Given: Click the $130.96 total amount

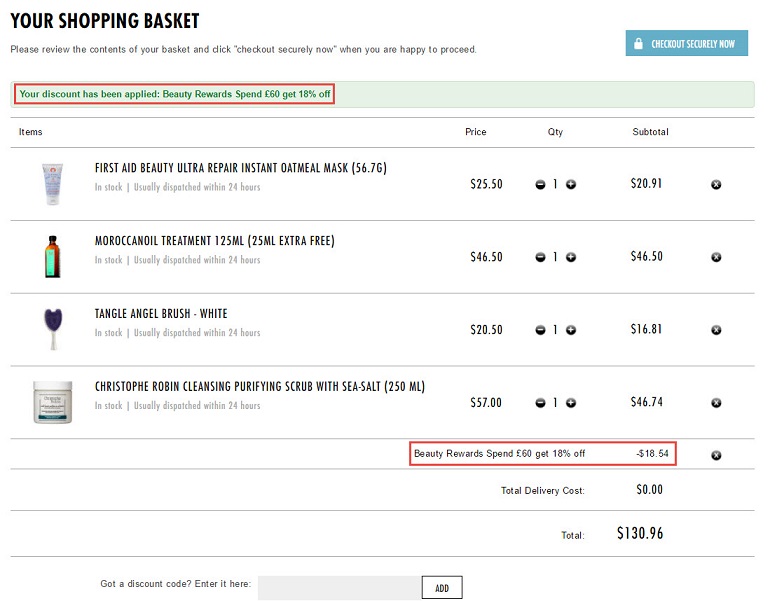Looking at the screenshot, I should click(640, 533).
